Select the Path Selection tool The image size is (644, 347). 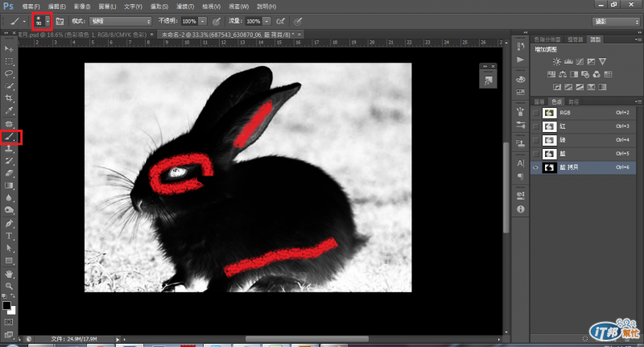coord(9,249)
